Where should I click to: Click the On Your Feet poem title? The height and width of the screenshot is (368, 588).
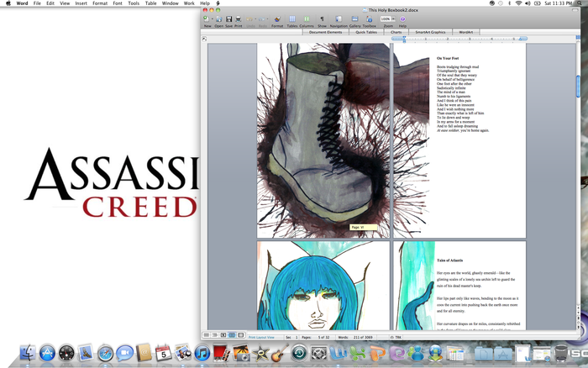[448, 58]
